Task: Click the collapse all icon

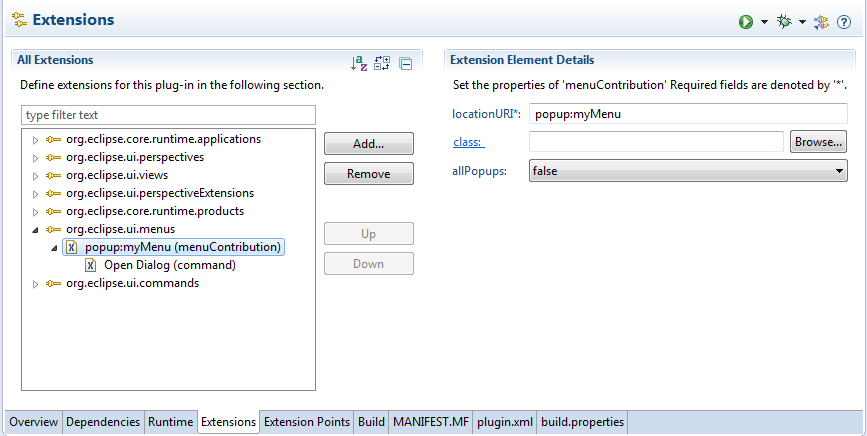Action: coord(405,64)
